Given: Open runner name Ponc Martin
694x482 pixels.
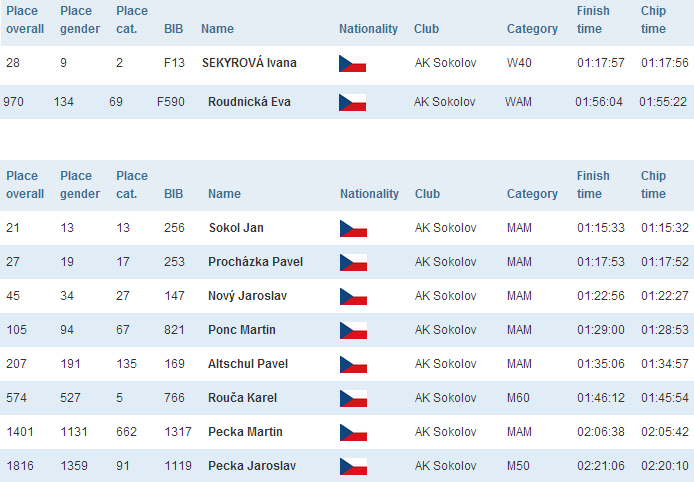Looking at the screenshot, I should [242, 330].
